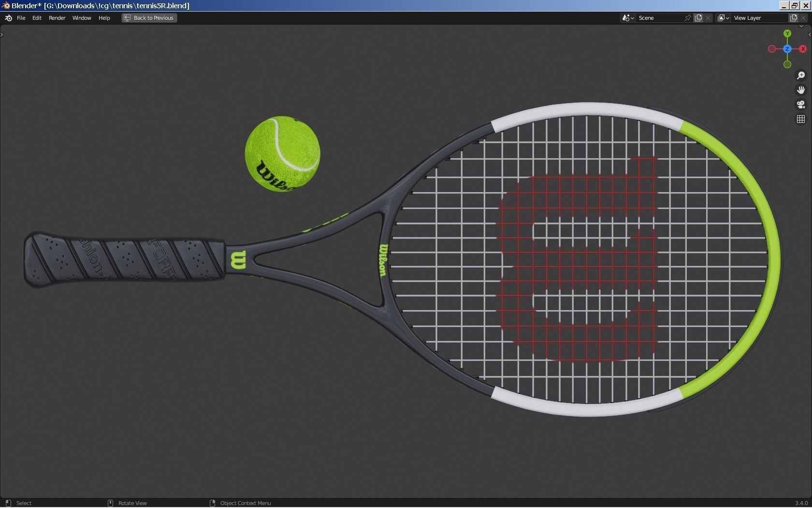Minimize the Blender window
The width and height of the screenshot is (812, 508).
(x=784, y=5)
